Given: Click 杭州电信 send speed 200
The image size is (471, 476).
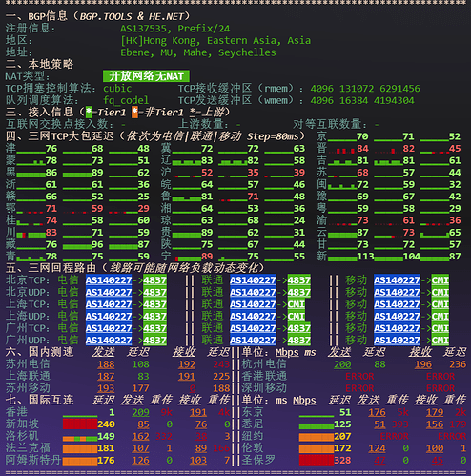Looking at the screenshot, I should pos(342,364).
